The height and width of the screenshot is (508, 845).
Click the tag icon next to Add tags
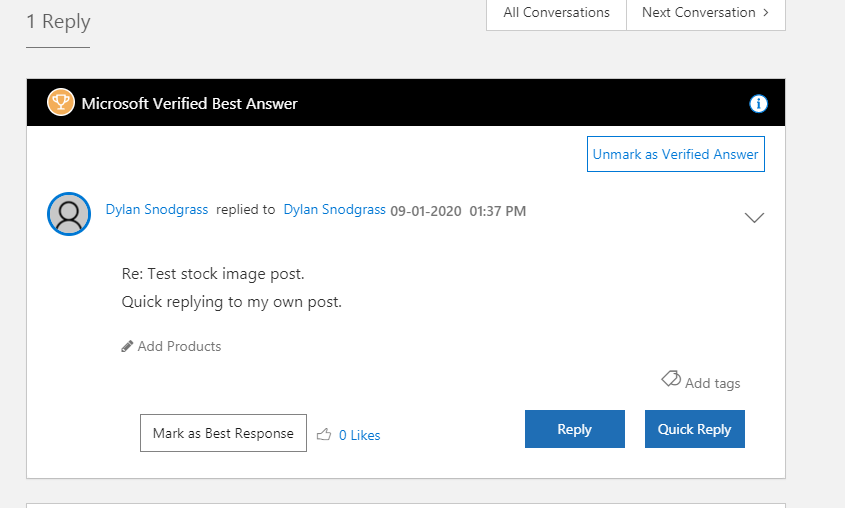[671, 379]
